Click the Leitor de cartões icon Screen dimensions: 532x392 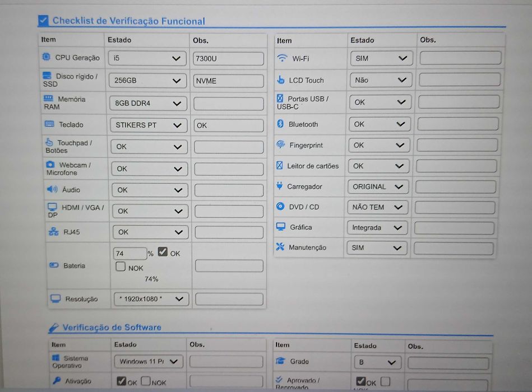tap(280, 165)
